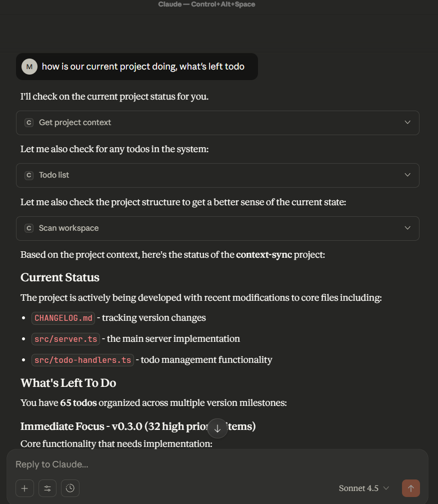The height and width of the screenshot is (504, 438).
Task: Open the tools settings icon near reply field
Action: point(47,488)
